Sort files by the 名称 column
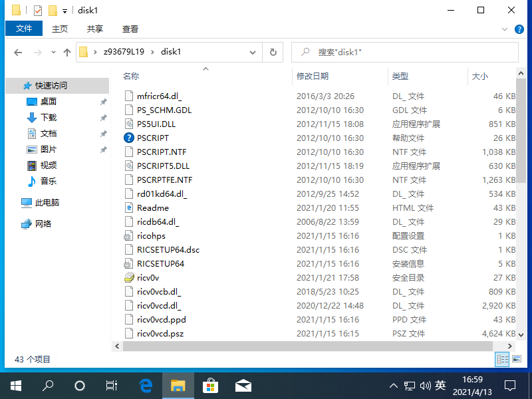The width and height of the screenshot is (532, 399). pyautogui.click(x=132, y=76)
